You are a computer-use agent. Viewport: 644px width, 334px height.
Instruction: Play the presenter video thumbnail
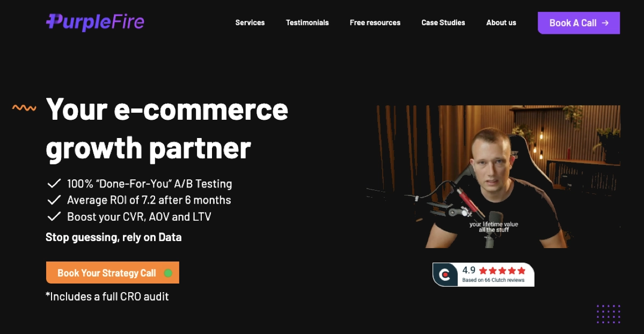493,177
